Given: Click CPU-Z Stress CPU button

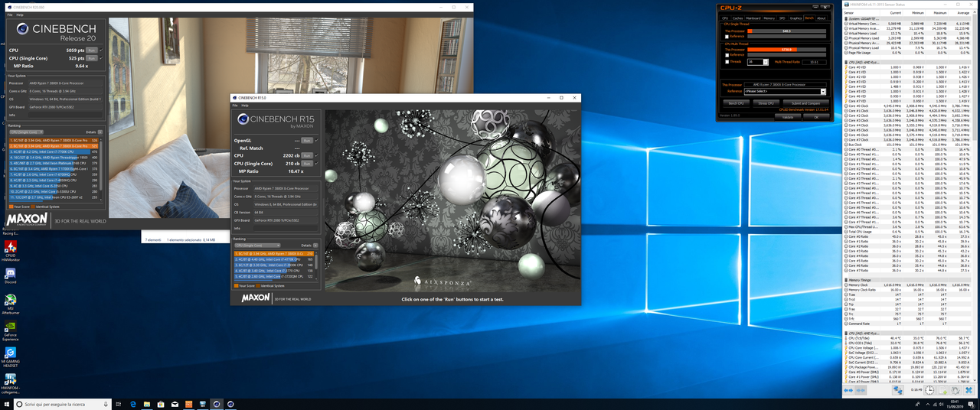Looking at the screenshot, I should point(766,103).
